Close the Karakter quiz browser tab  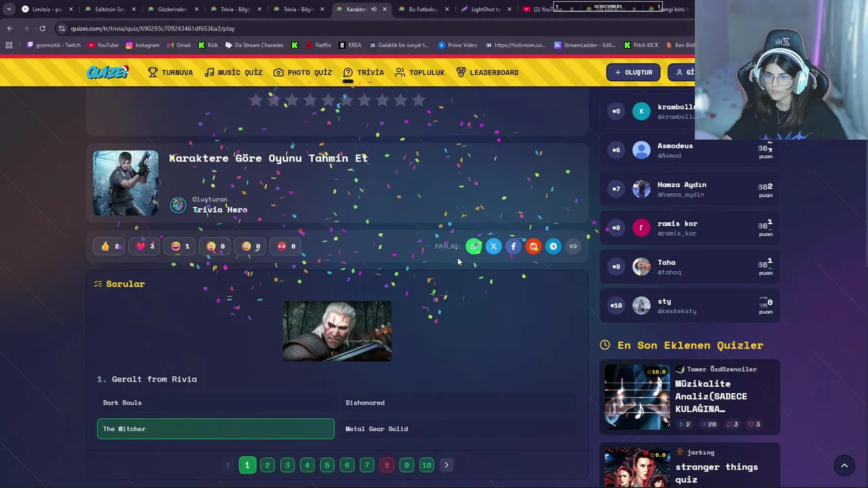[385, 9]
